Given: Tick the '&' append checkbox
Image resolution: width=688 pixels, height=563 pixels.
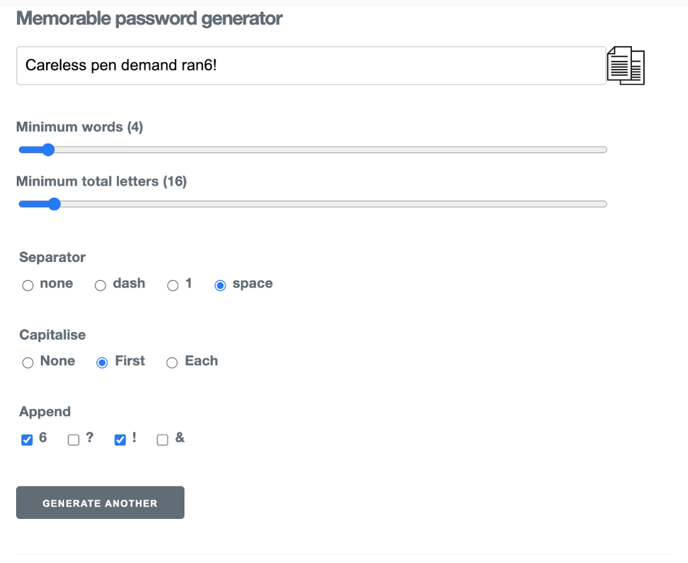Looking at the screenshot, I should (x=162, y=440).
